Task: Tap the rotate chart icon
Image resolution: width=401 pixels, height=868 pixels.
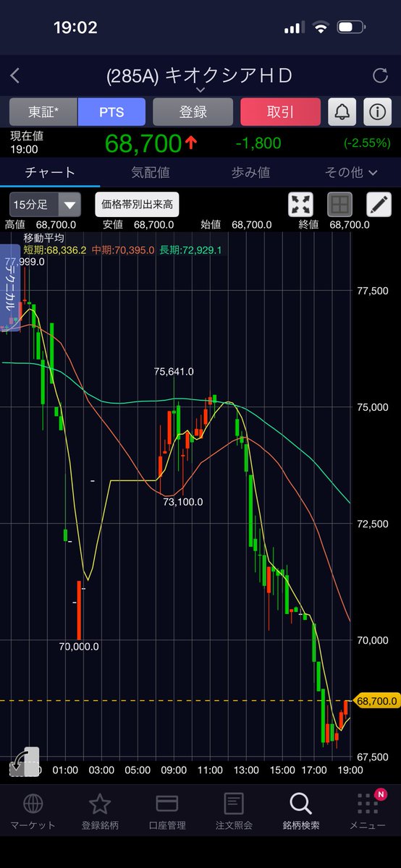Action: pyautogui.click(x=23, y=761)
